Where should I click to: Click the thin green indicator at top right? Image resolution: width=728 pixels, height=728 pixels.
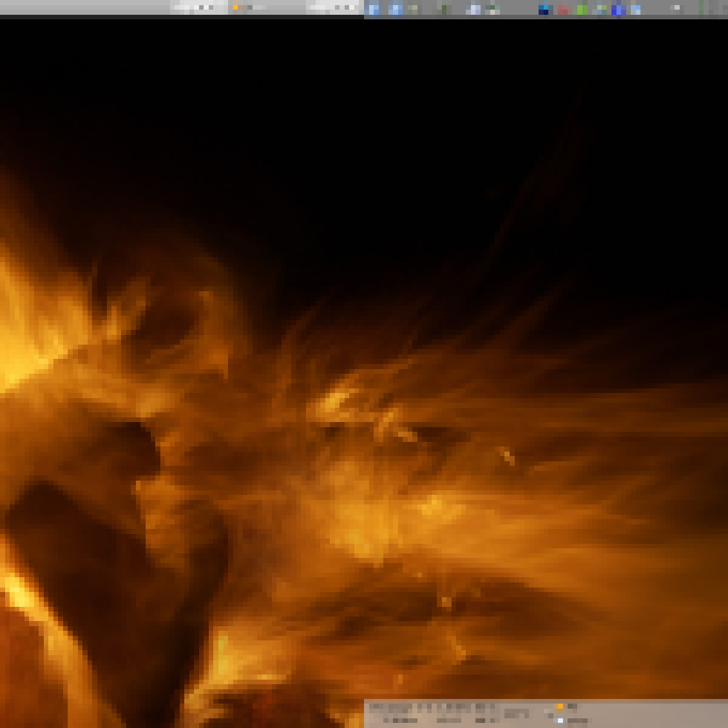(701, 8)
